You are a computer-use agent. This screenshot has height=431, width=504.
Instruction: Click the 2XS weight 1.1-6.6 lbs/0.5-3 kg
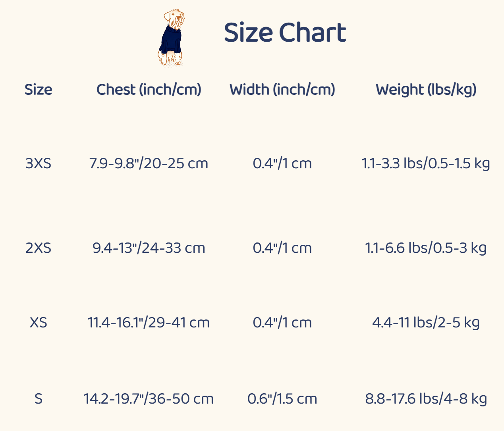click(426, 248)
